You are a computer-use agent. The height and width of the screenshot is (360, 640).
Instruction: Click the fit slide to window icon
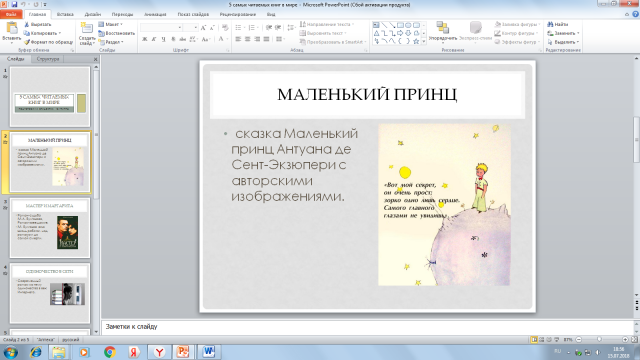point(634,340)
